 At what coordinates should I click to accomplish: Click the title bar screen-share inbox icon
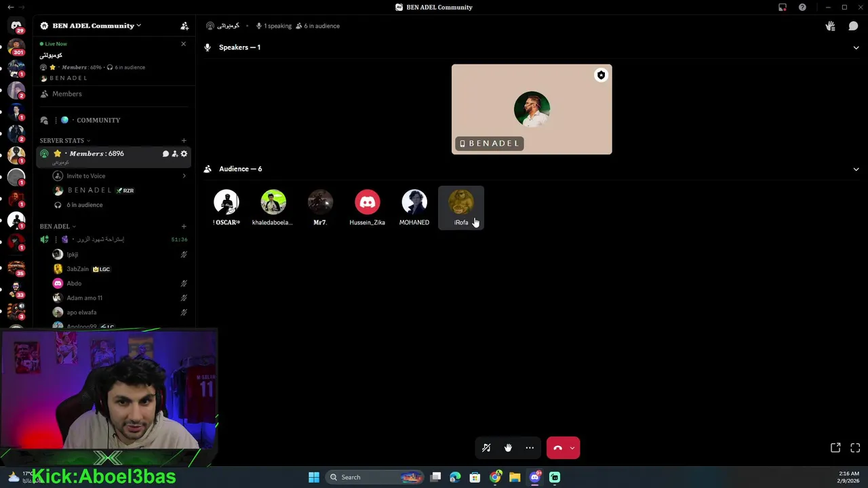pos(783,7)
